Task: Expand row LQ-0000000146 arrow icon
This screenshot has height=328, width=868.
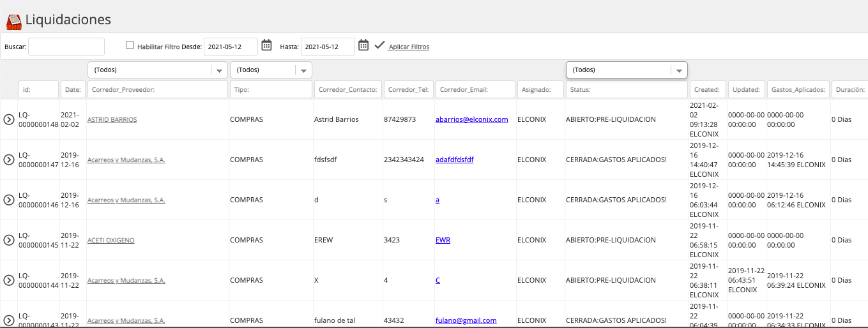Action: (9, 200)
